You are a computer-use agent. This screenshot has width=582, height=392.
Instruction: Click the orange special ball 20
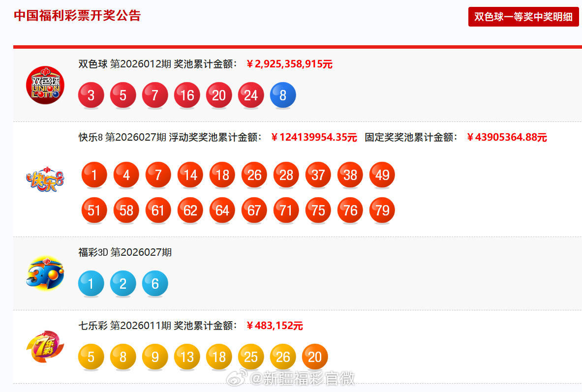(314, 357)
